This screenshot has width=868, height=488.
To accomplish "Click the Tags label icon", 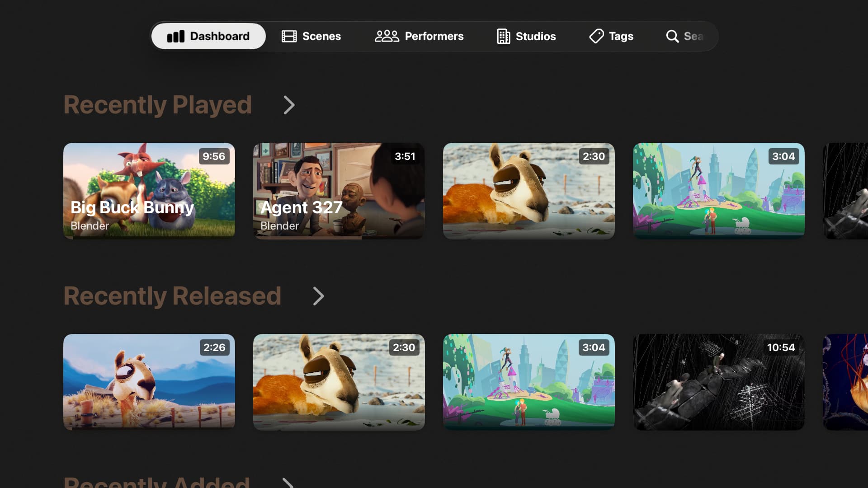I will pos(596,36).
